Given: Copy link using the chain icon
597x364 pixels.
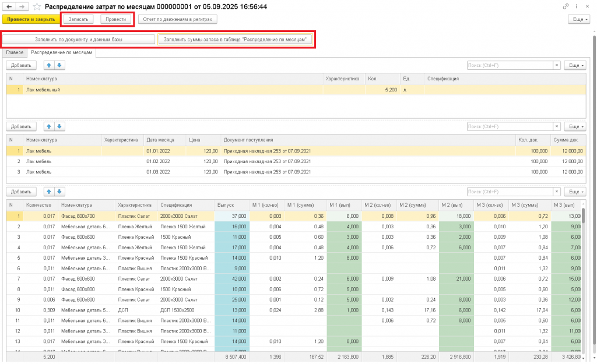Looking at the screenshot, I should pos(566,6).
